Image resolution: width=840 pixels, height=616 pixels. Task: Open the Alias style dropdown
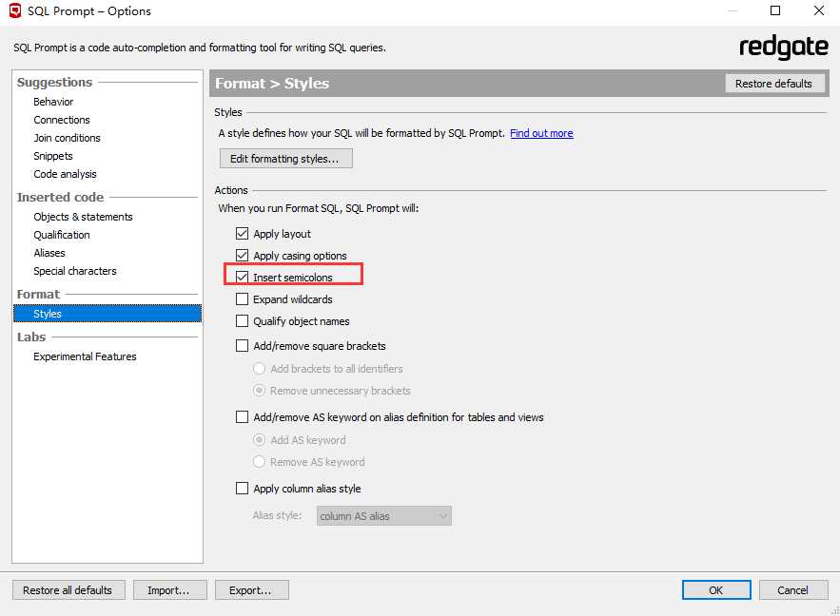(x=383, y=516)
